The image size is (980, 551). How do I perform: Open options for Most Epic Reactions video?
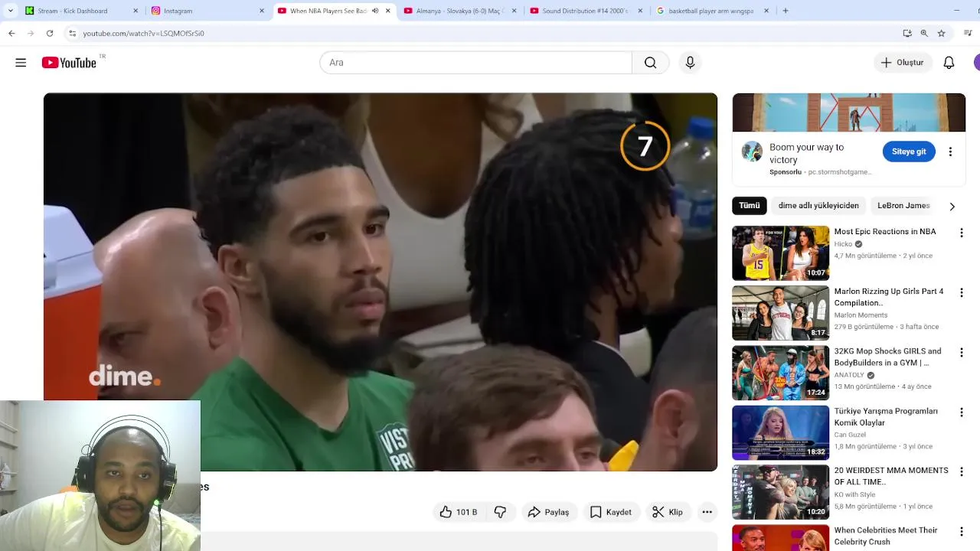click(962, 233)
